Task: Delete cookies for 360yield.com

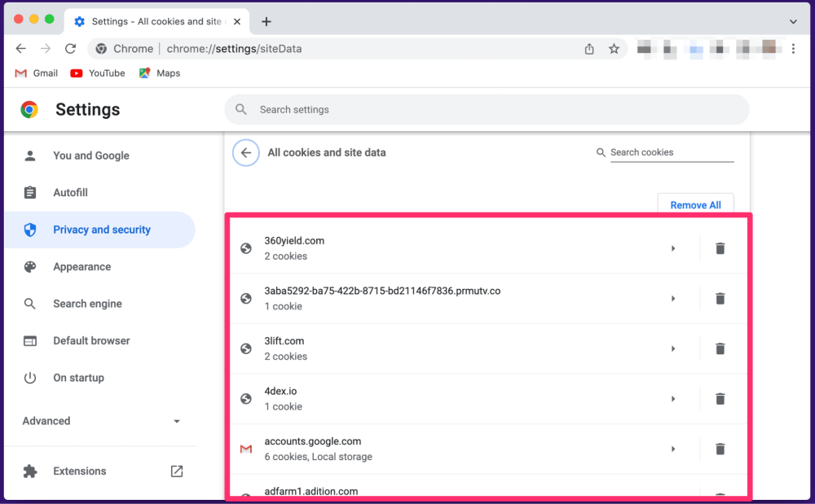Action: [720, 248]
